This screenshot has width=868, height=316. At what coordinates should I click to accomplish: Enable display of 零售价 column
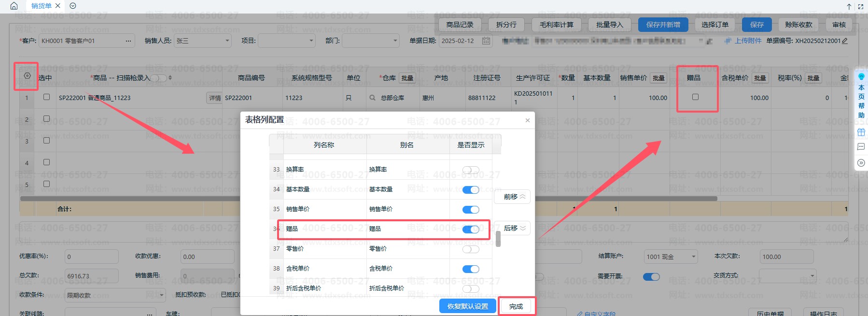470,249
